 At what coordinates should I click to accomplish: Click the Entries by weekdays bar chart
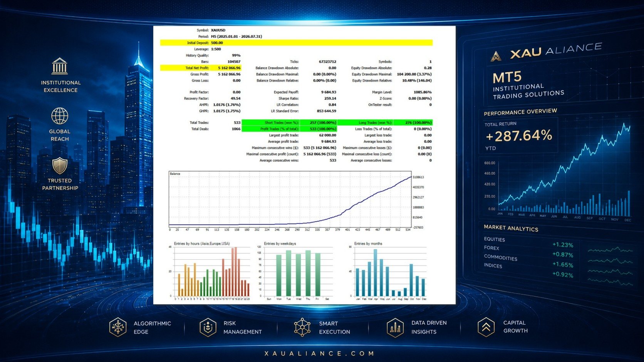click(x=296, y=271)
